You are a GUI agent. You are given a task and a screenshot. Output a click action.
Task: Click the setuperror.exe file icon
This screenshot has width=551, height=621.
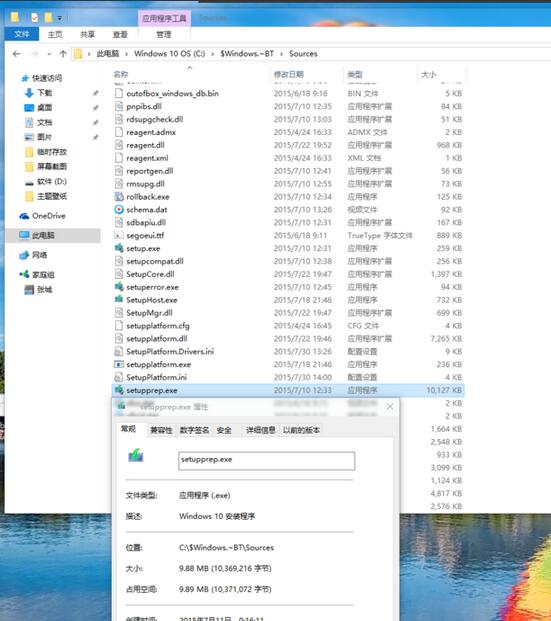point(118,287)
